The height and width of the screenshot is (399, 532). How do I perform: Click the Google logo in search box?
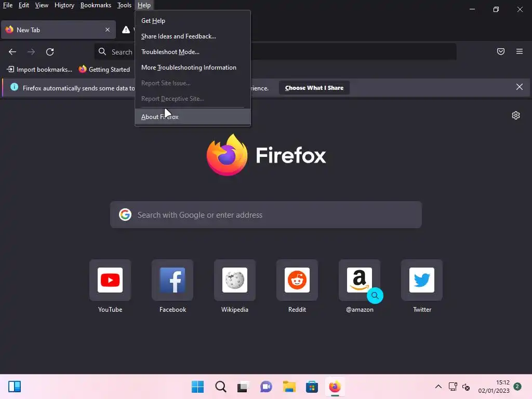[x=125, y=215]
